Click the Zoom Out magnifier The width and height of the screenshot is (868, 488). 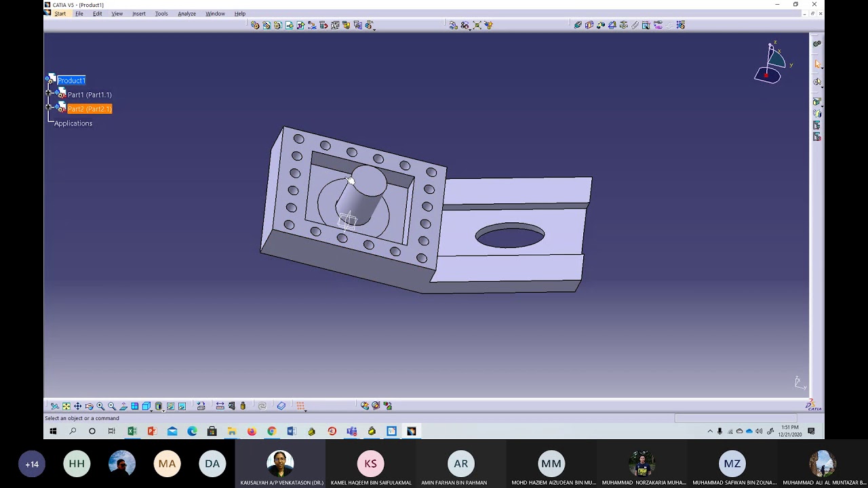(111, 406)
